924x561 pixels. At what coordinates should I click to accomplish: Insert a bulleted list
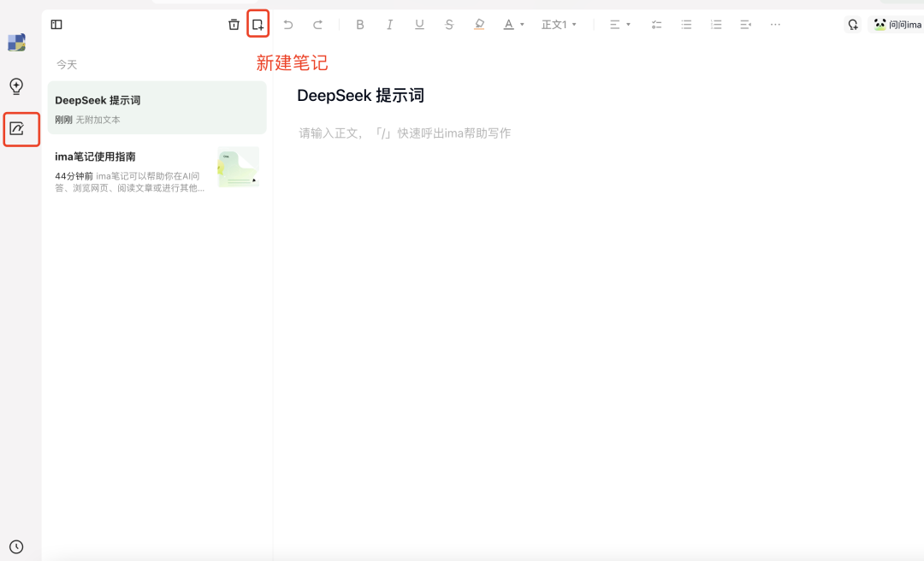click(686, 25)
